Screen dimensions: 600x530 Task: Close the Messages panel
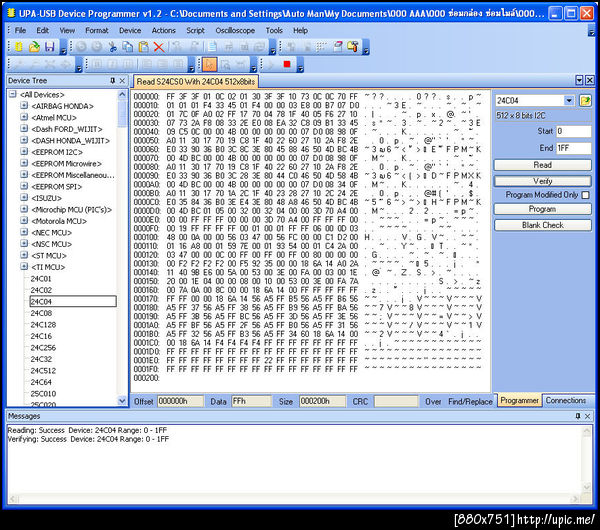point(588,416)
